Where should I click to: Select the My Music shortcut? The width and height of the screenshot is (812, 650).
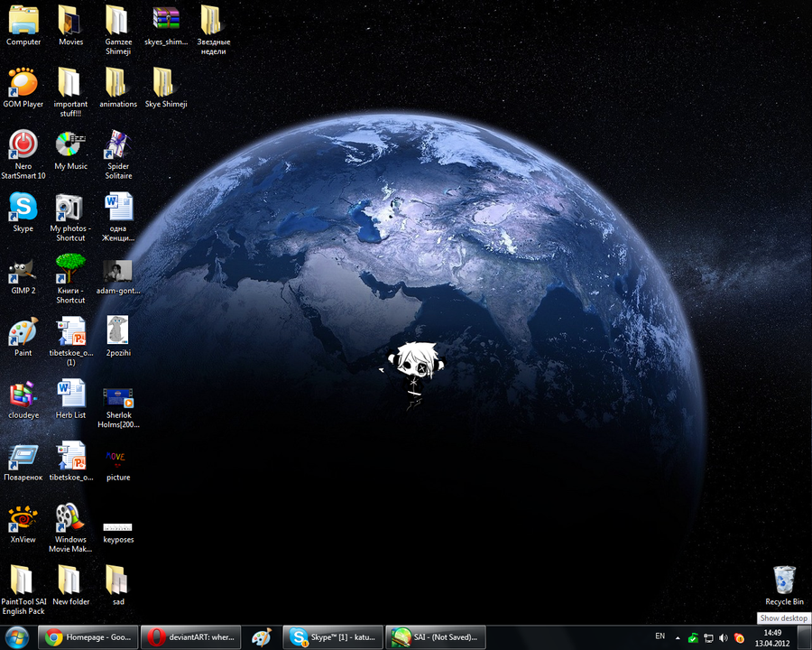click(x=71, y=151)
